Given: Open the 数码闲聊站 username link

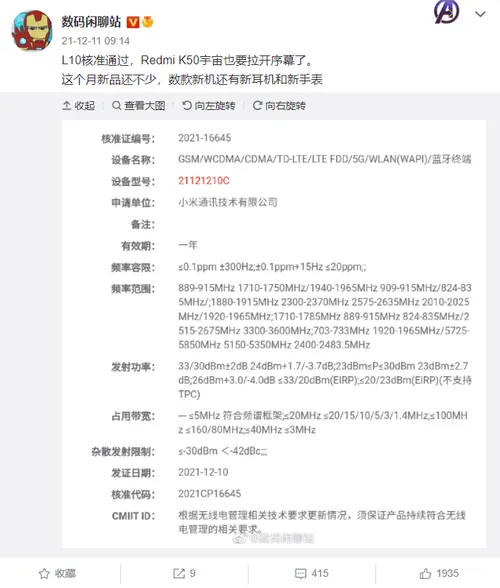Looking at the screenshot, I should [91, 22].
